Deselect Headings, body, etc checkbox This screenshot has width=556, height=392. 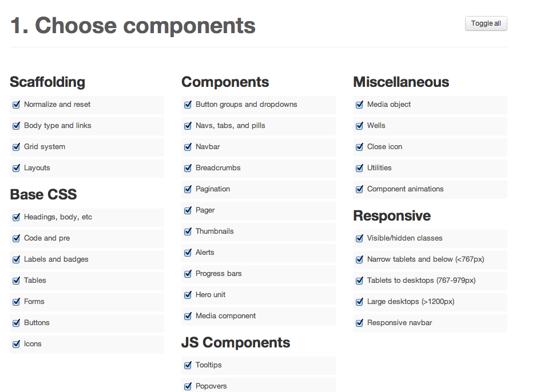click(x=16, y=217)
